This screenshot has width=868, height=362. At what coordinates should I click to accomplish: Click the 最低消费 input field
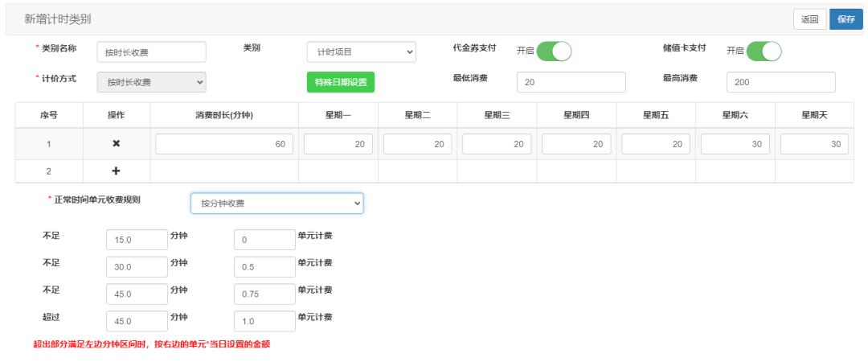pyautogui.click(x=571, y=82)
